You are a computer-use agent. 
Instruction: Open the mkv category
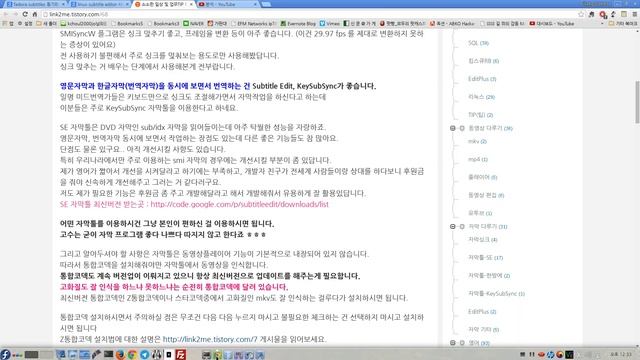(477, 141)
